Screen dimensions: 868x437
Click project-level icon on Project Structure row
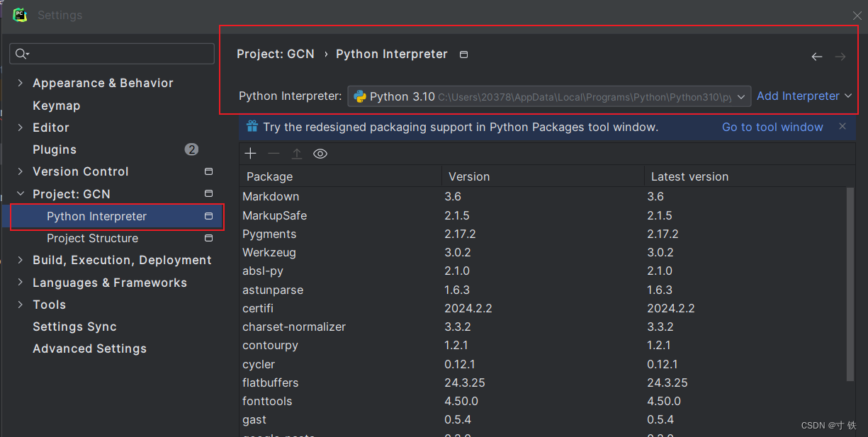click(208, 238)
